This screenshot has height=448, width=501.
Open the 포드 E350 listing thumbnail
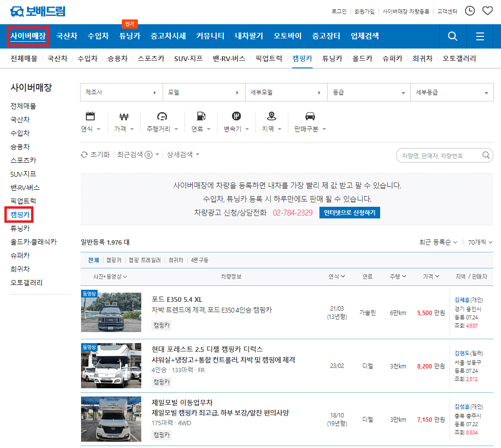pyautogui.click(x=111, y=312)
